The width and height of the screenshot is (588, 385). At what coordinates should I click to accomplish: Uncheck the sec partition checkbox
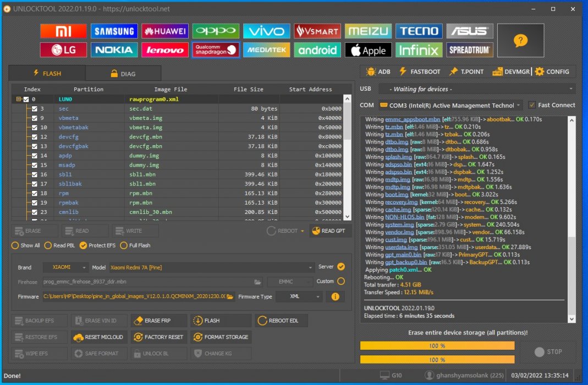35,109
